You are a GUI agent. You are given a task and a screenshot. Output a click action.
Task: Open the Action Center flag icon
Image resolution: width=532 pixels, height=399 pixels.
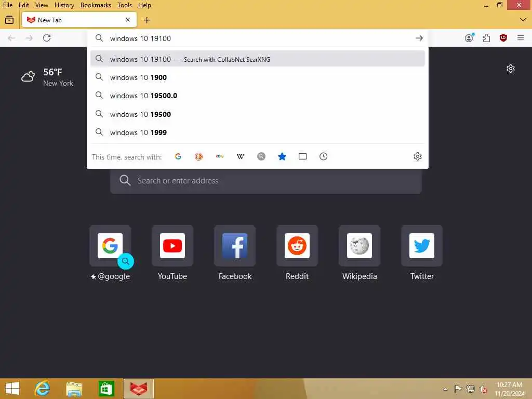pos(458,389)
